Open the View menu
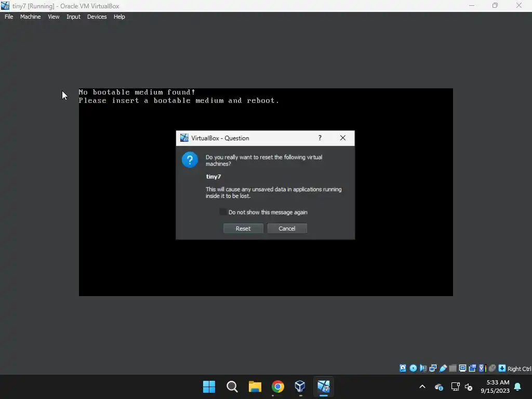The image size is (532, 399). (54, 17)
